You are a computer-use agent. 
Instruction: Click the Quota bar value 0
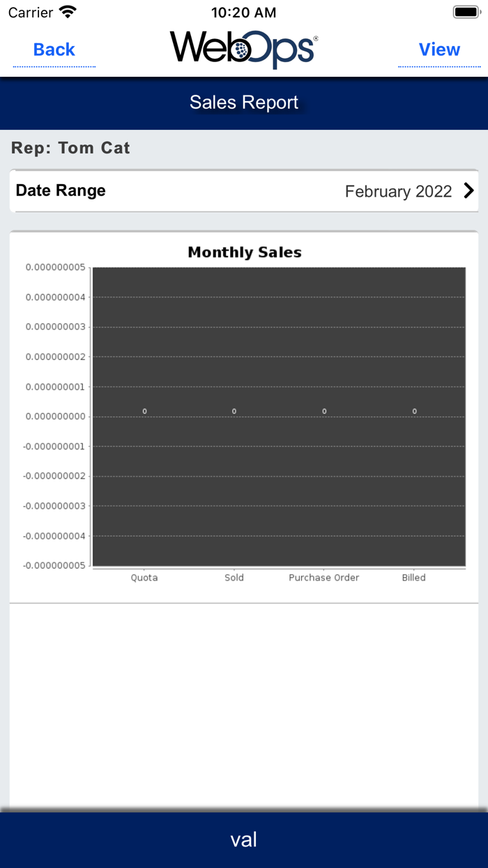tap(145, 412)
